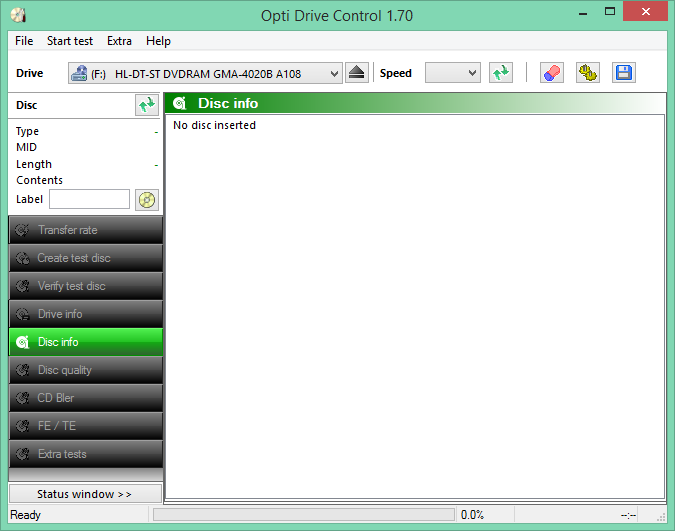The image size is (675, 531).
Task: Refresh drive speed with the green arrows icon
Action: [x=501, y=73]
